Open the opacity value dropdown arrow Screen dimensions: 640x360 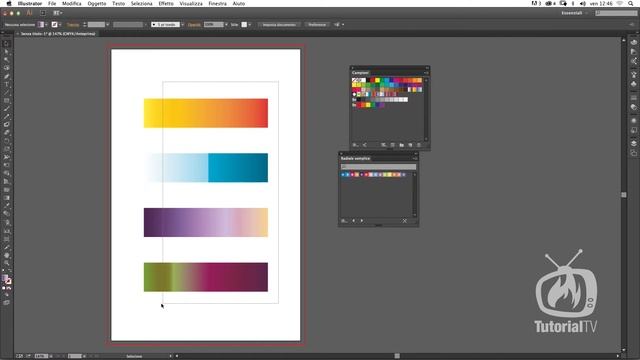226,24
